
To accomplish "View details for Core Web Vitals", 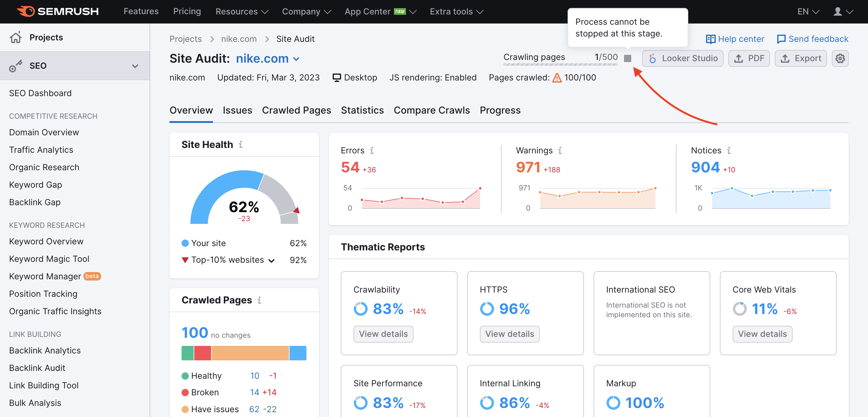I will 762,334.
